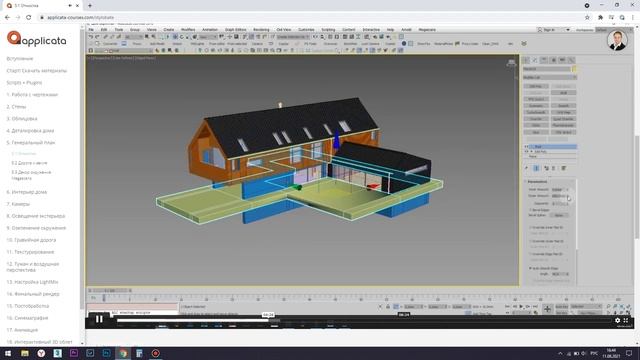
Task: Click the 3ds Max Redo arrow icon
Action: pyautogui.click(x=98, y=37)
